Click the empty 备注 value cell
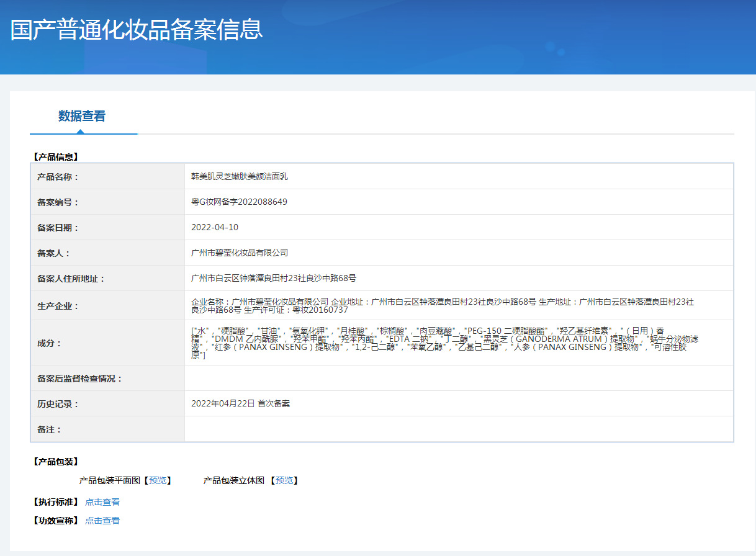This screenshot has width=756, height=556. pyautogui.click(x=459, y=429)
